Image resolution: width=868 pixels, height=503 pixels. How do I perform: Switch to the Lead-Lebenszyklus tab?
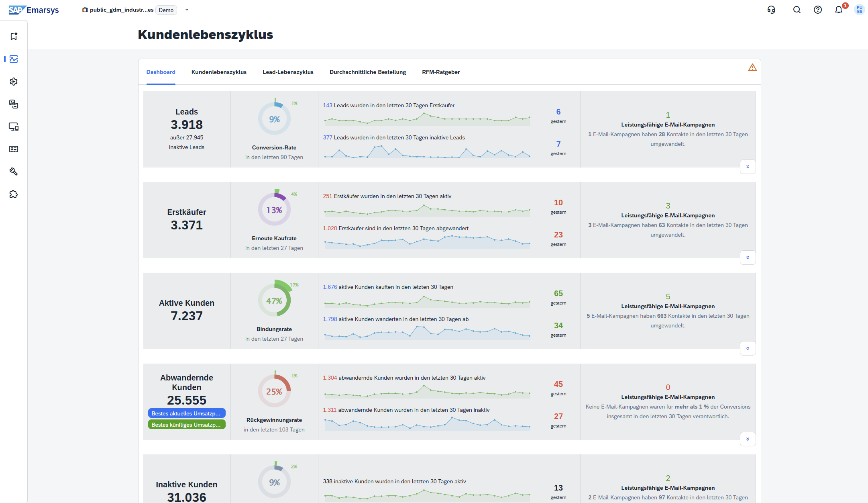[288, 72]
